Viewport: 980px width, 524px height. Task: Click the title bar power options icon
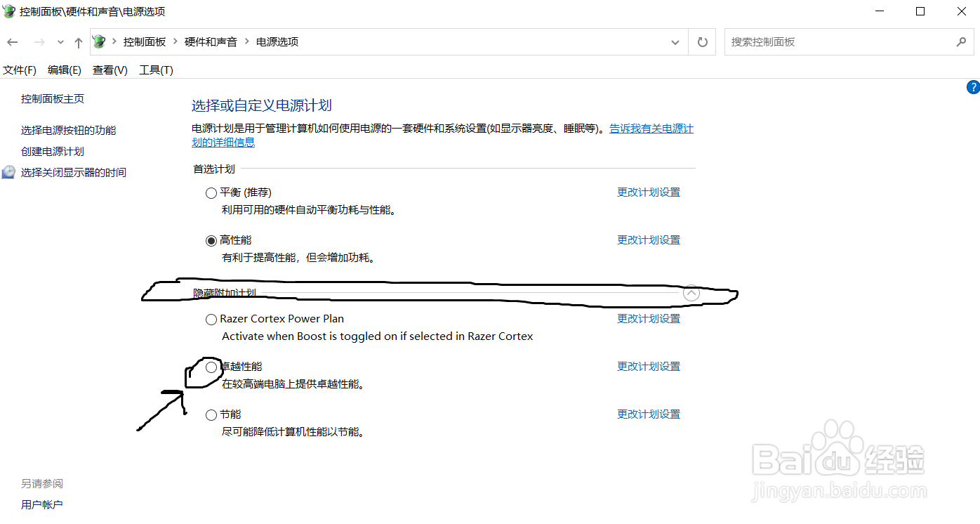[11, 11]
